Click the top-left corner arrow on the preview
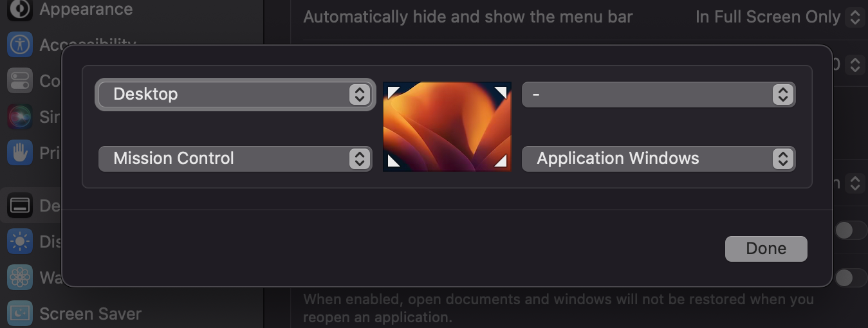The width and height of the screenshot is (868, 328). [x=394, y=91]
